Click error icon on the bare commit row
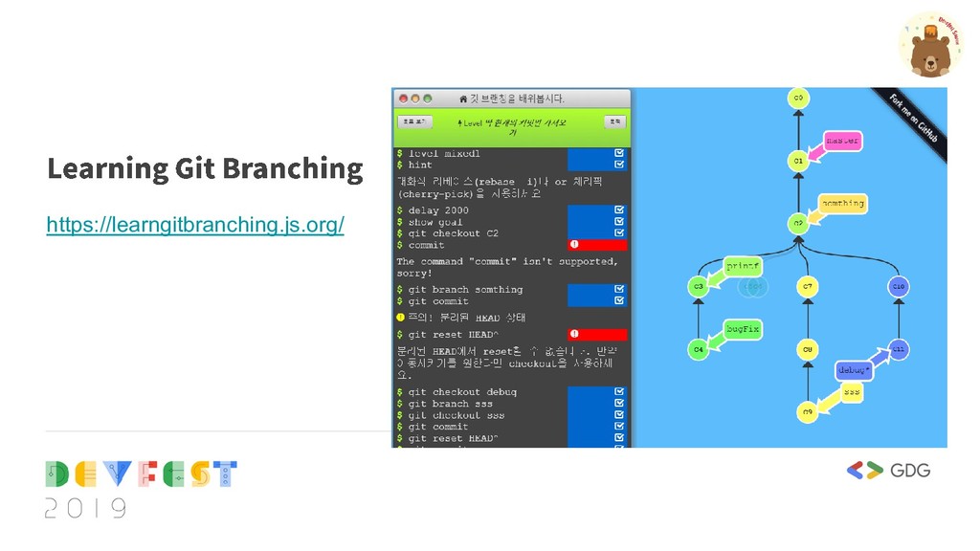Image resolution: width=980 pixels, height=551 pixels. pos(574,244)
